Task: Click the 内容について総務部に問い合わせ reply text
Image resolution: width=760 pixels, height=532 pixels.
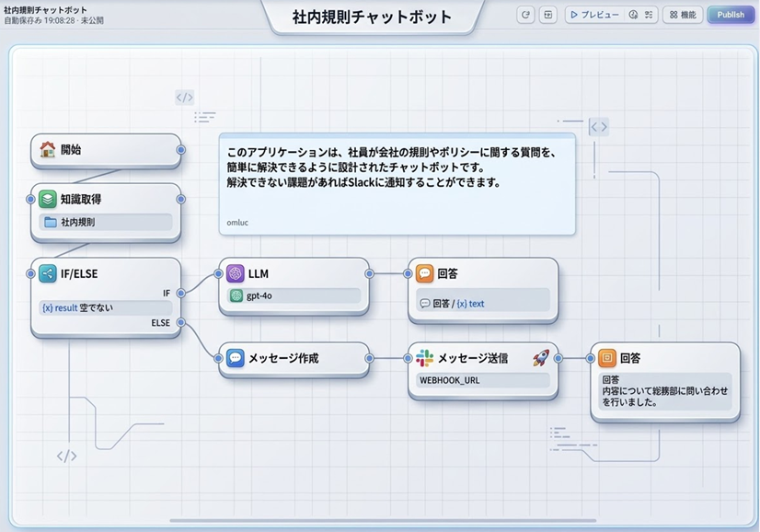Action: (x=665, y=396)
